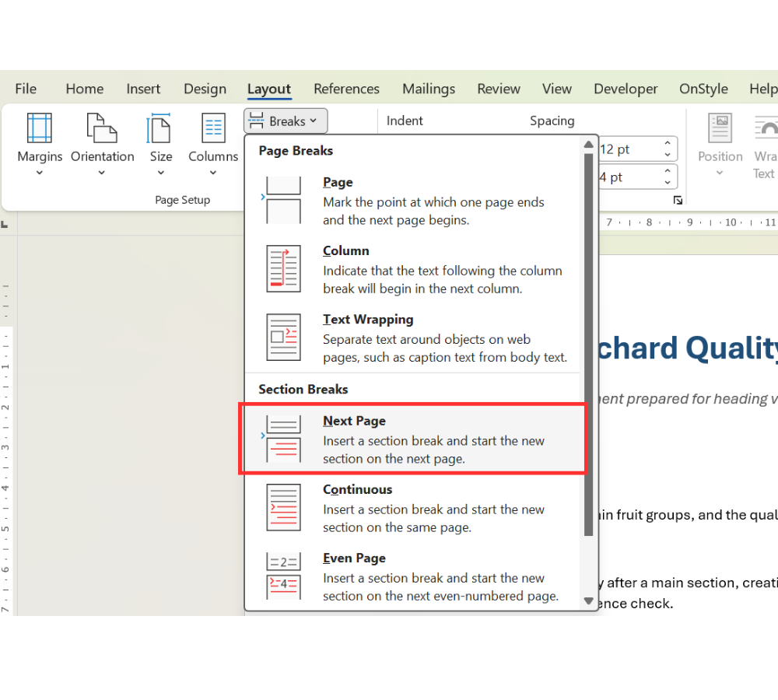The width and height of the screenshot is (778, 700).
Task: Switch to the View tab
Action: point(557,89)
